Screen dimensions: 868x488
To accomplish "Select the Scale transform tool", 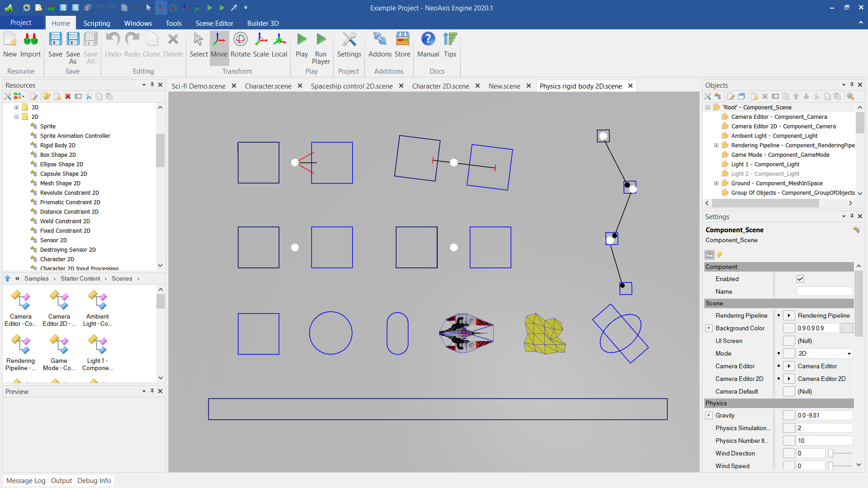I will (260, 45).
